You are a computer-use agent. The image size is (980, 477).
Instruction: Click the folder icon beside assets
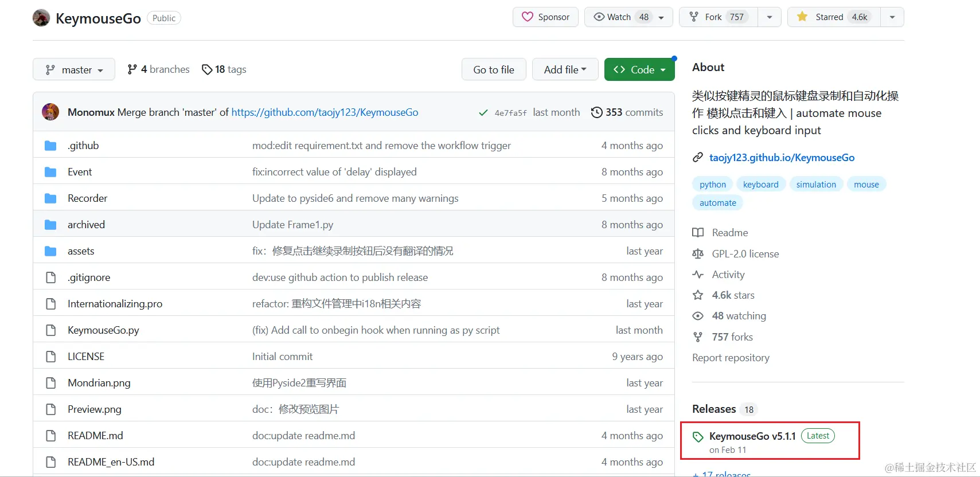[x=50, y=251]
